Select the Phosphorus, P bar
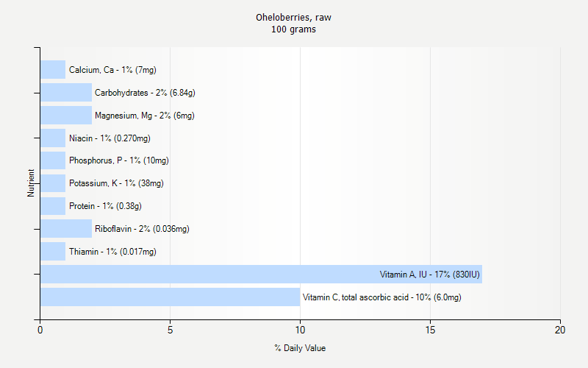Viewport: 588px width, 368px height. pyautogui.click(x=53, y=160)
